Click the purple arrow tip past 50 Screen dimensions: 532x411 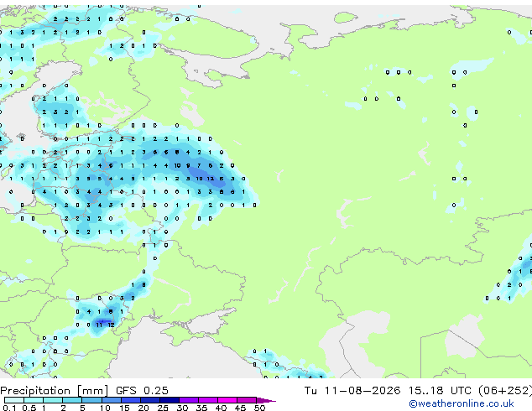(266, 400)
